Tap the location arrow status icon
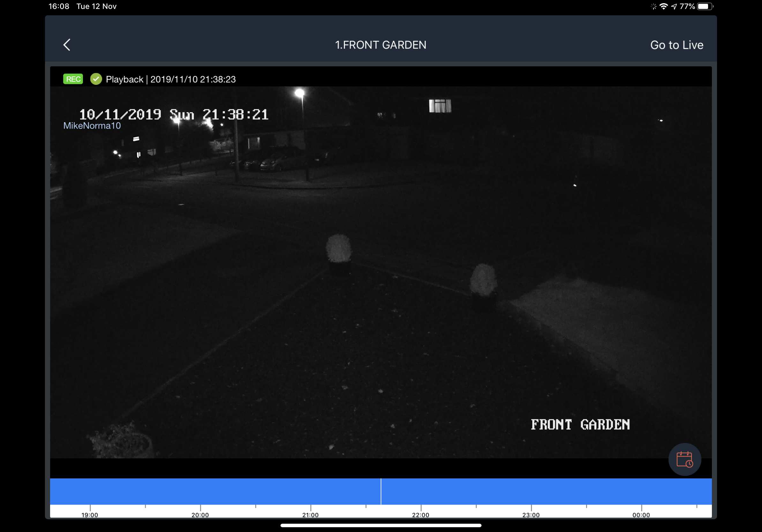Image resolution: width=762 pixels, height=532 pixels. coord(674,6)
